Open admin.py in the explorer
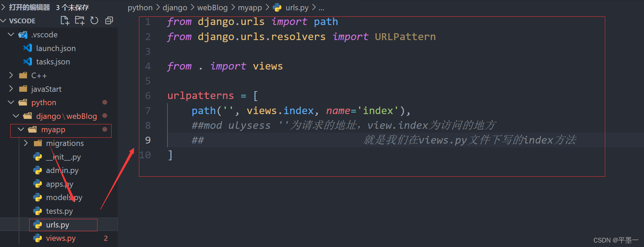The width and height of the screenshot is (644, 247). [x=62, y=170]
